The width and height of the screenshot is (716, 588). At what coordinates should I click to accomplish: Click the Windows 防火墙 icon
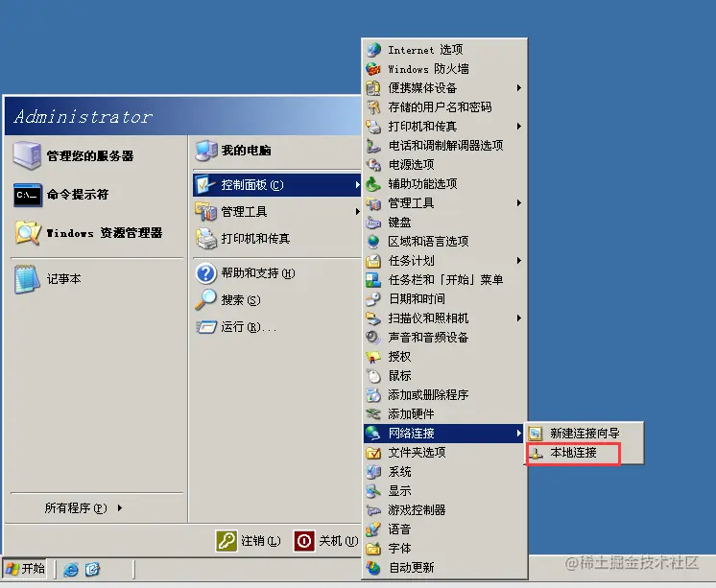click(x=373, y=68)
